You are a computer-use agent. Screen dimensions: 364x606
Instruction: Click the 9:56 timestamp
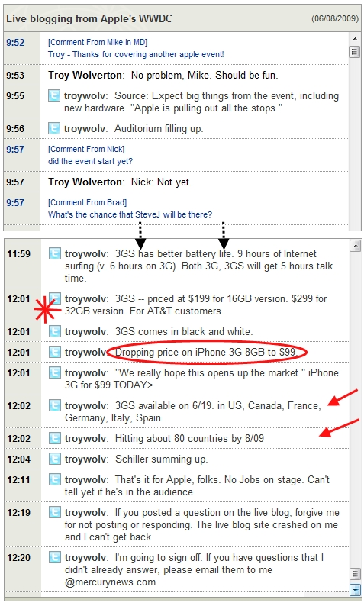coord(15,129)
